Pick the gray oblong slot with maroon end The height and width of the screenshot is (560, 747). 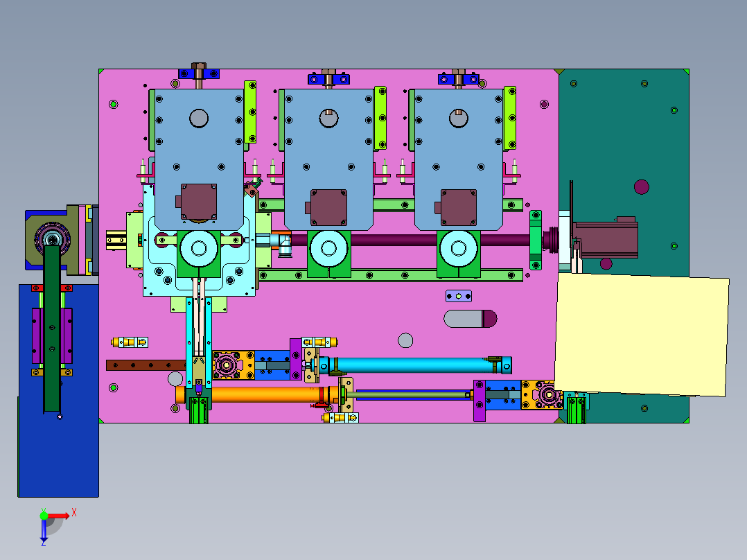point(471,319)
